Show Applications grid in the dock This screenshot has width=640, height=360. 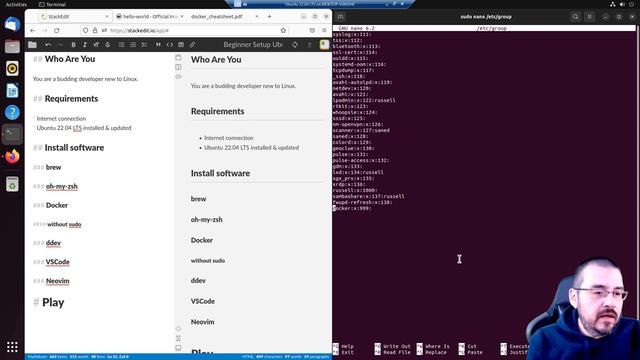(12, 347)
